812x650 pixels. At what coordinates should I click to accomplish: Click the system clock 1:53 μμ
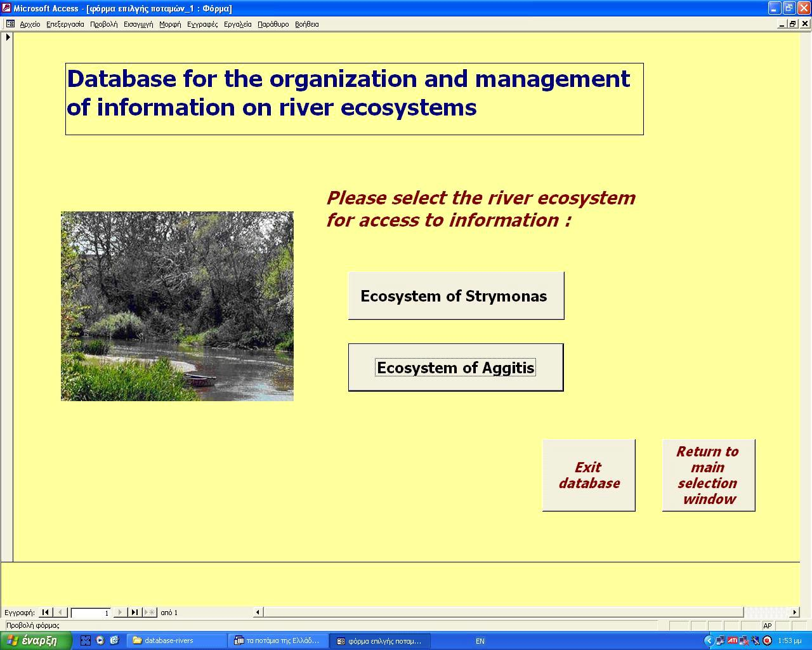click(x=790, y=641)
